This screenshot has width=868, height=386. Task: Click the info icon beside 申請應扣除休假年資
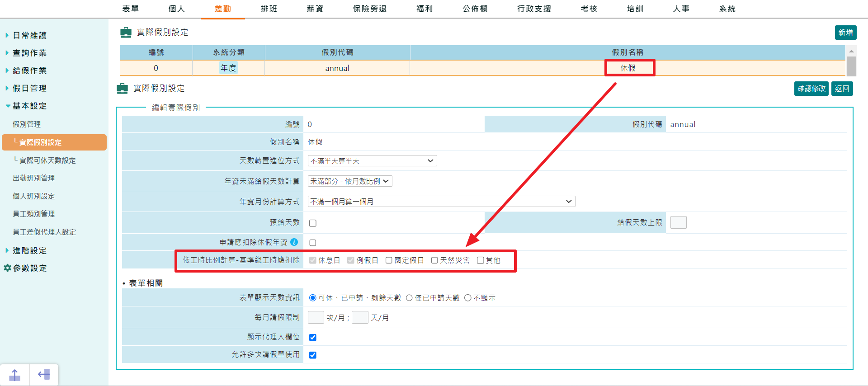coord(294,242)
